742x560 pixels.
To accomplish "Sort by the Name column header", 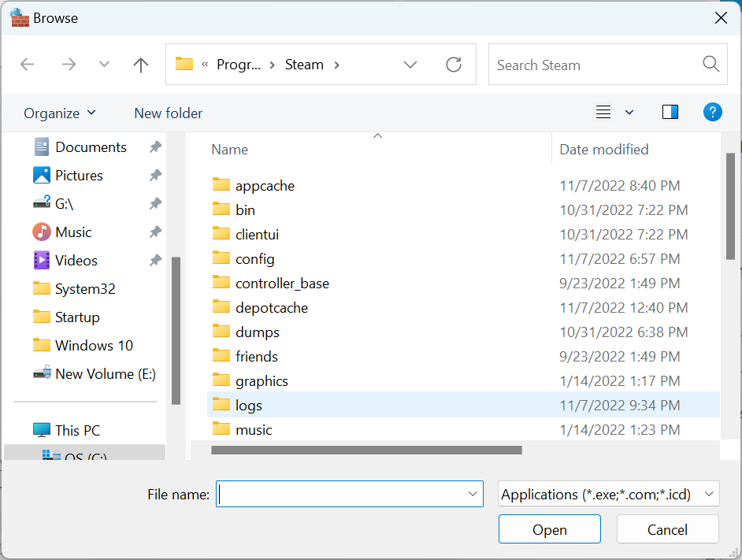I will [x=229, y=150].
